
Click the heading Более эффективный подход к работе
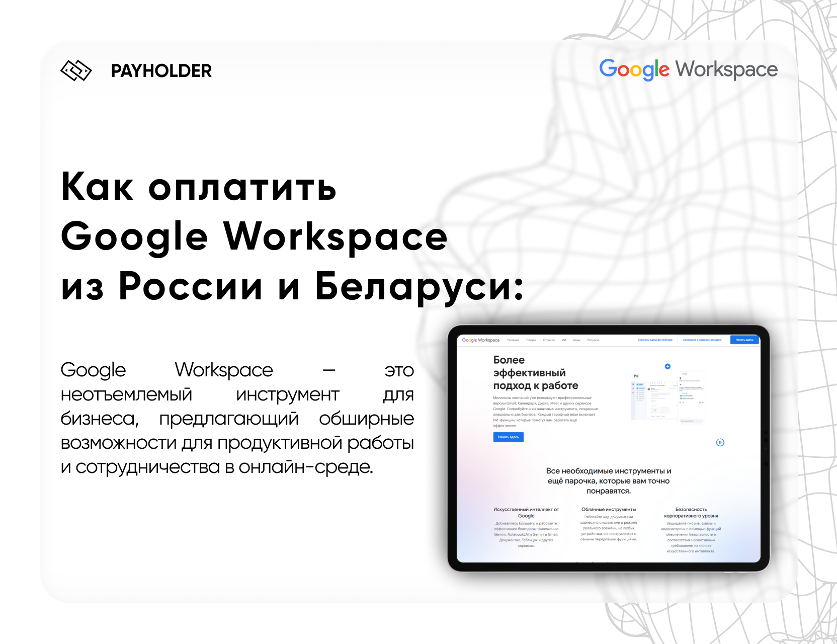pyautogui.click(x=536, y=373)
